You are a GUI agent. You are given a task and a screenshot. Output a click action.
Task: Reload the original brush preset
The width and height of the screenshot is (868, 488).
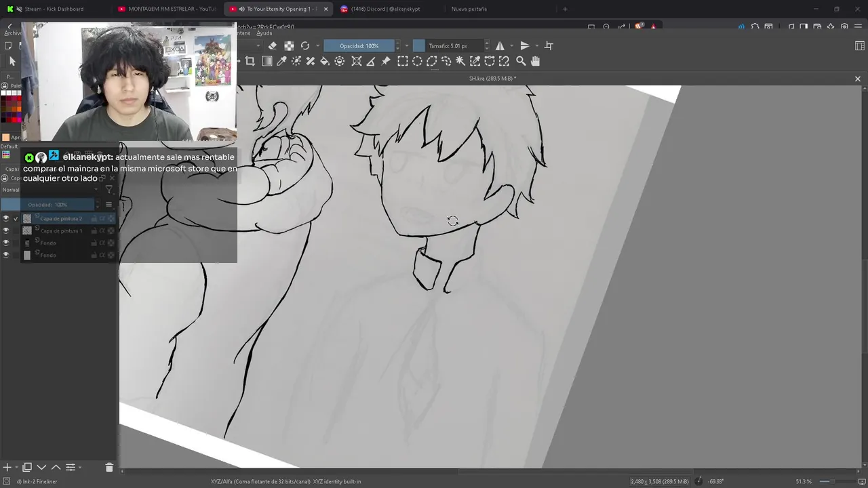pyautogui.click(x=305, y=45)
